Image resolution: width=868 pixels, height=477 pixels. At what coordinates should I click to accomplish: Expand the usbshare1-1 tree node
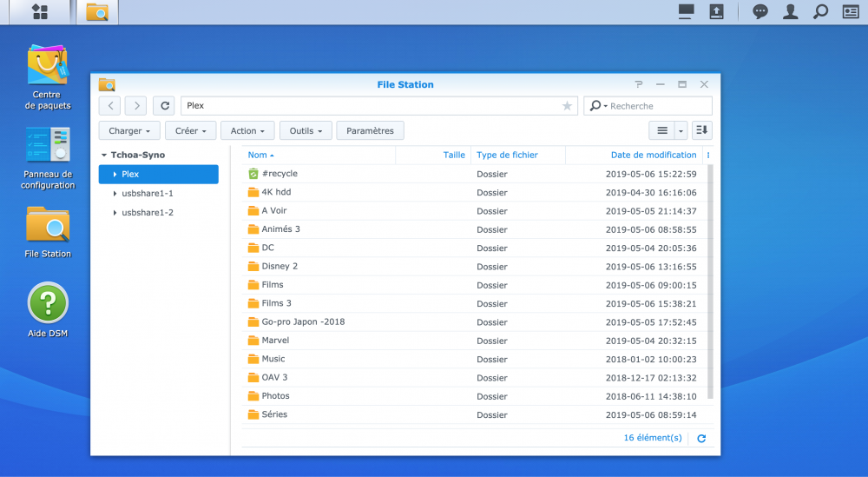pos(115,194)
